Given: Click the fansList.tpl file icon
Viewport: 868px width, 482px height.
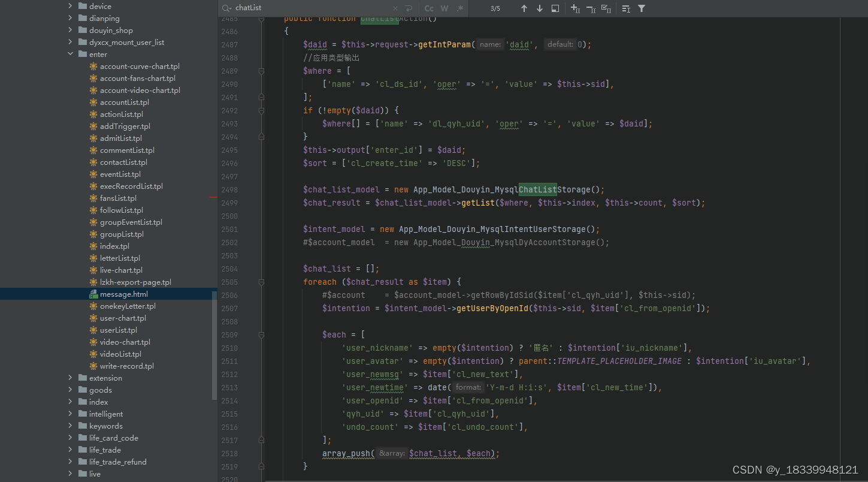Looking at the screenshot, I should coord(93,198).
